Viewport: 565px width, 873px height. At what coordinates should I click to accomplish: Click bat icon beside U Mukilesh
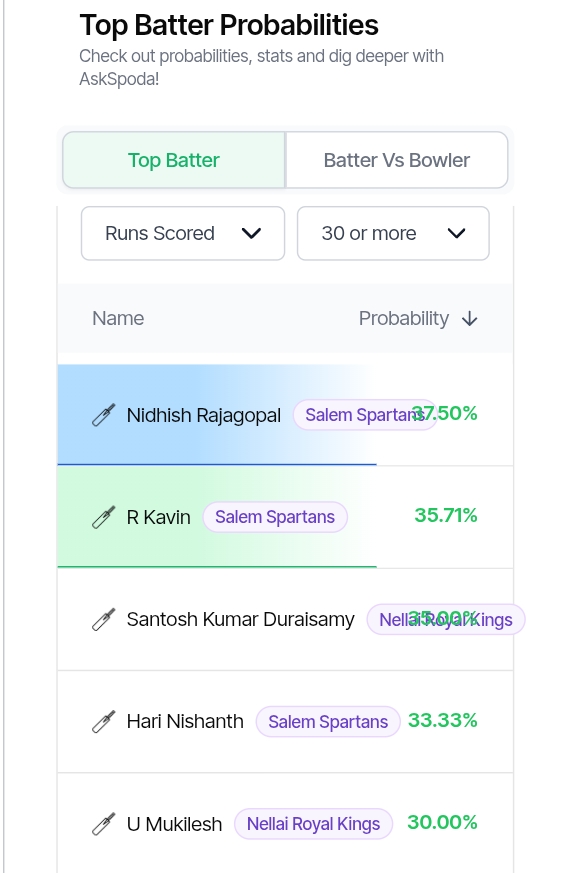(x=104, y=824)
